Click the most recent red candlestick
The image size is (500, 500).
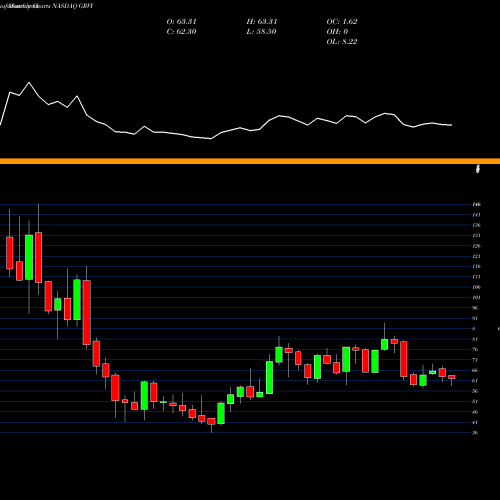point(452,377)
